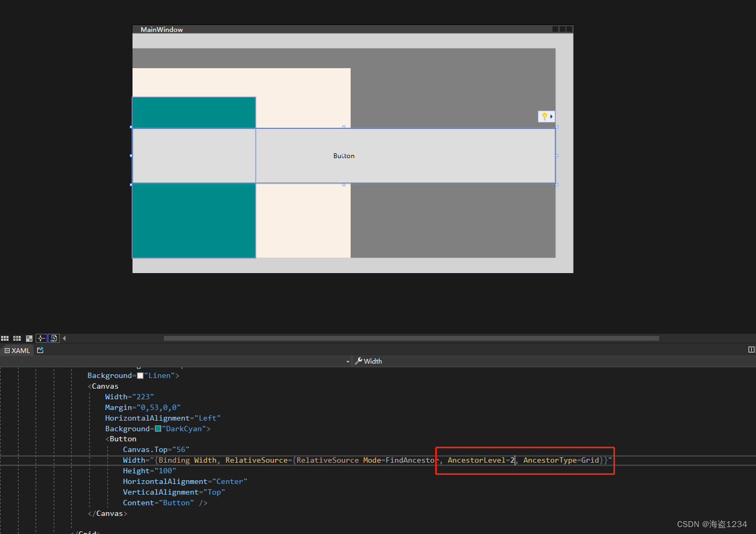Open the element breadcrumb dropdown
This screenshot has width=756, height=534.
point(348,361)
